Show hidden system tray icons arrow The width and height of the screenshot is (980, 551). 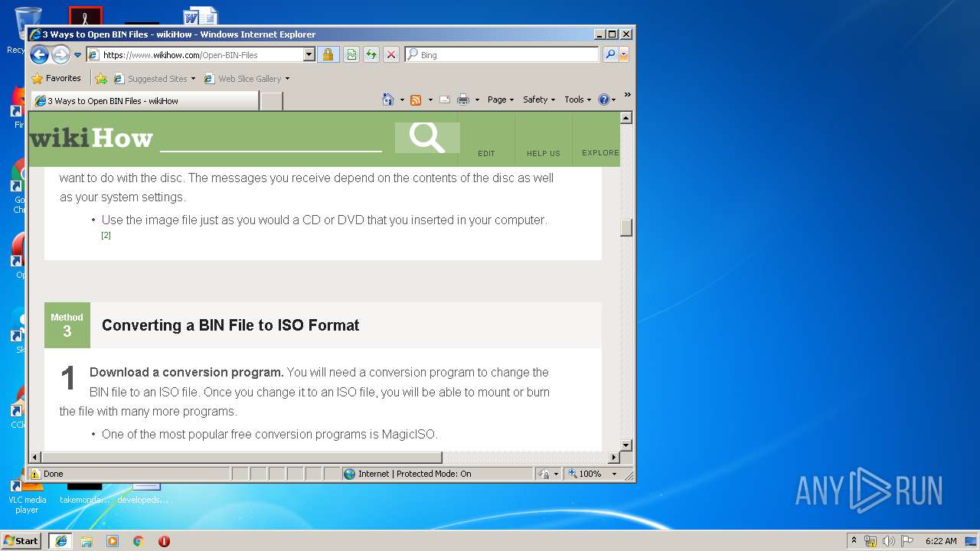pos(854,540)
